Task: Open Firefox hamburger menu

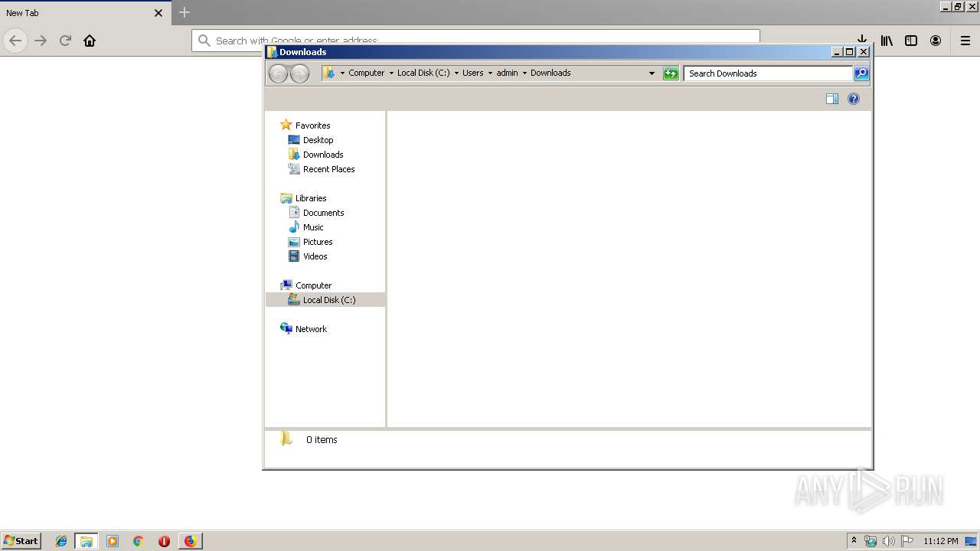Action: click(x=965, y=41)
